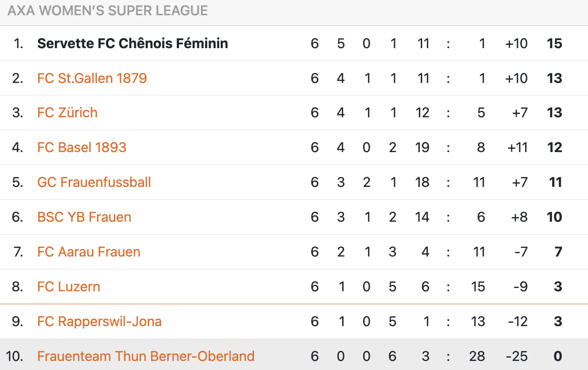Click the AXA Women's Super League heading
This screenshot has width=588, height=370.
pyautogui.click(x=108, y=11)
